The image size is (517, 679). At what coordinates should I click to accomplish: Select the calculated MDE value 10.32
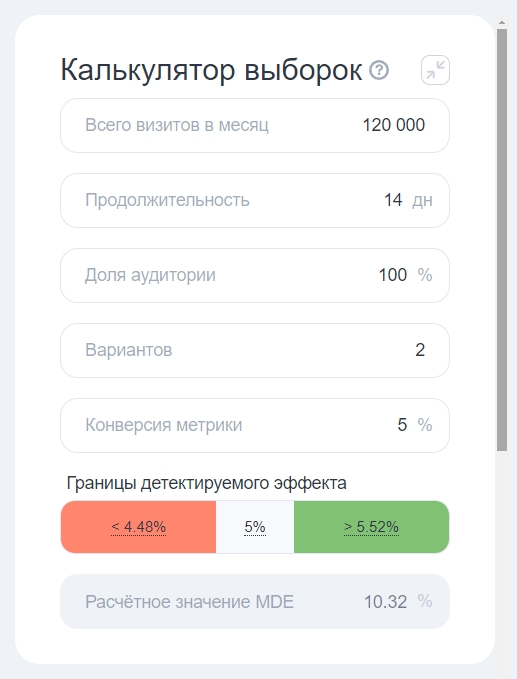[x=385, y=602]
